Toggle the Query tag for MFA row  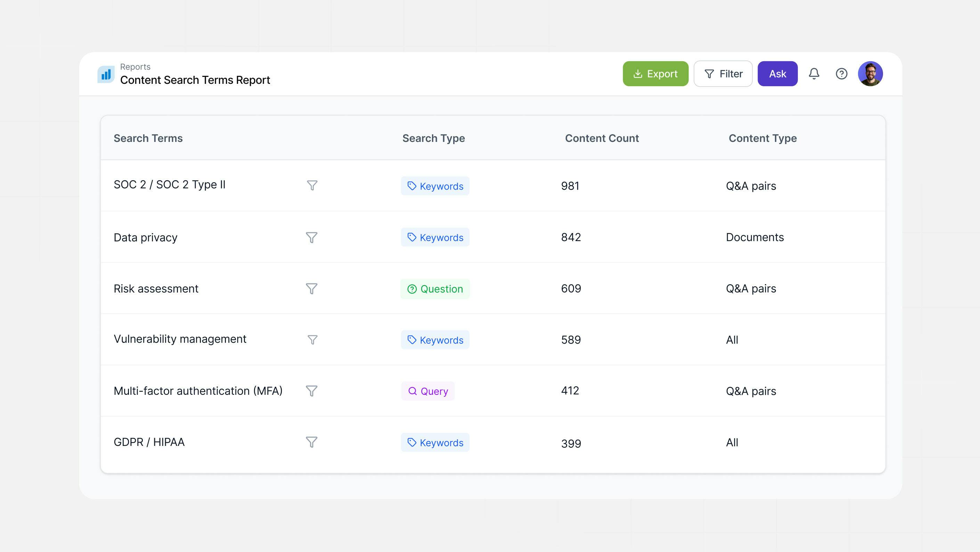pyautogui.click(x=427, y=391)
